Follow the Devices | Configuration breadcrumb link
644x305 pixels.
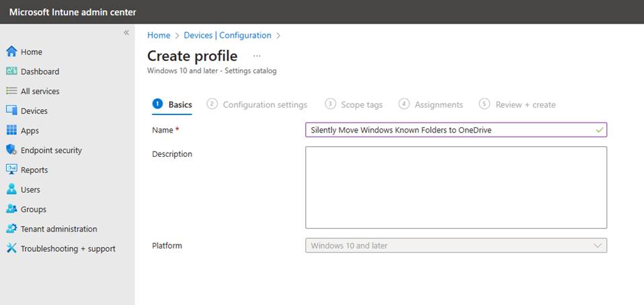227,35
